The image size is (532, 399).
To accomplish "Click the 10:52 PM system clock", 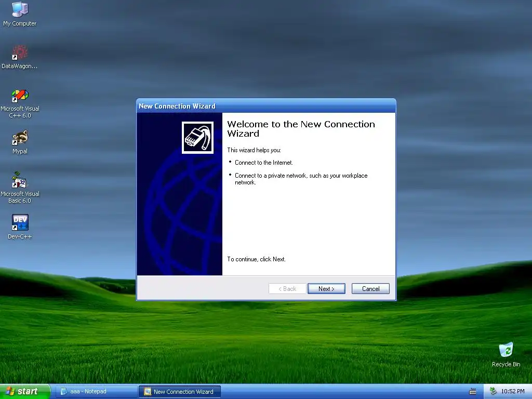I will pos(513,392).
